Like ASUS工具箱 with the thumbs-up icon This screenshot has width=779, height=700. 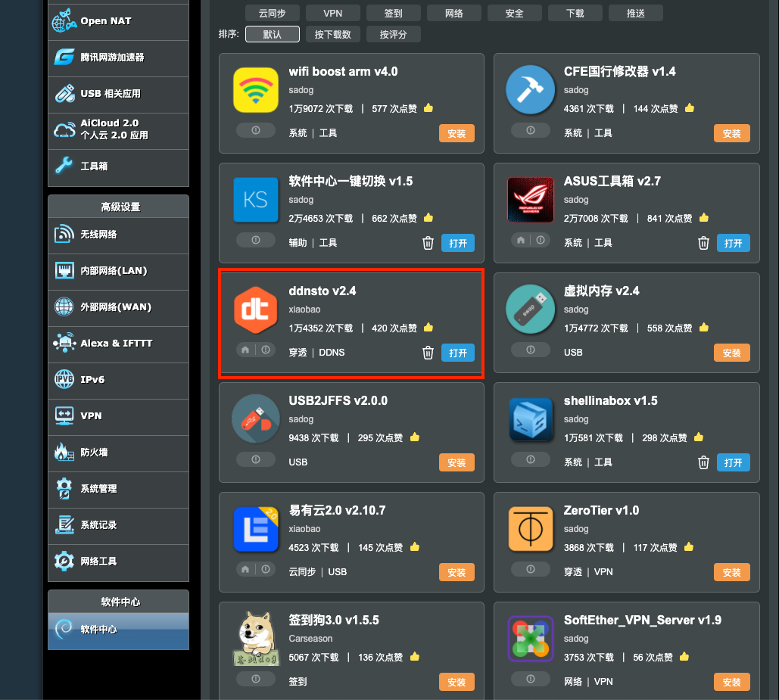click(704, 217)
